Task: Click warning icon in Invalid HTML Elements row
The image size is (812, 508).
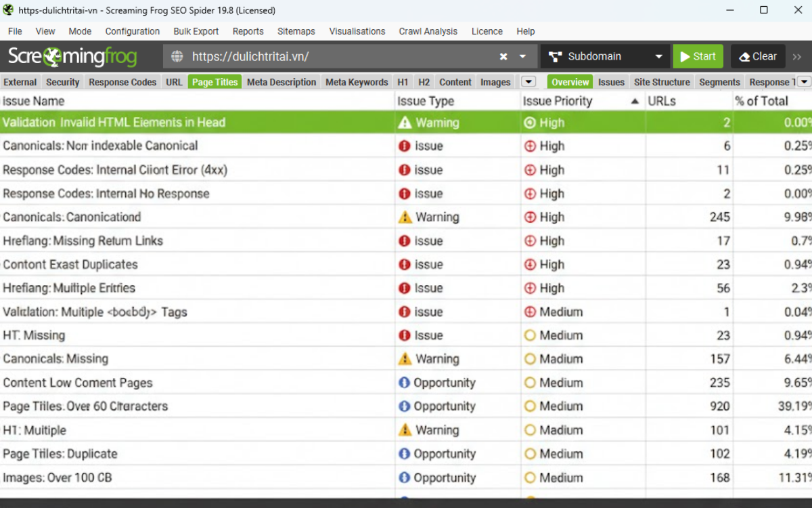Action: point(405,123)
